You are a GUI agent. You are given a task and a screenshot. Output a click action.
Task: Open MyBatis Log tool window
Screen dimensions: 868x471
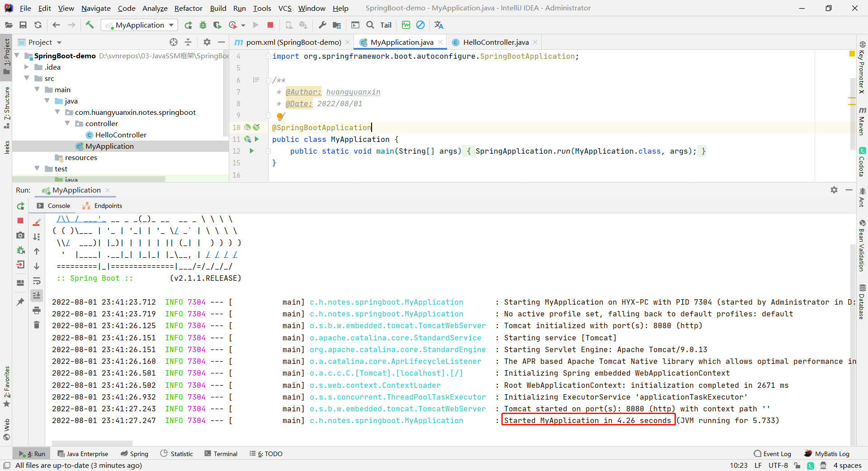point(827,454)
